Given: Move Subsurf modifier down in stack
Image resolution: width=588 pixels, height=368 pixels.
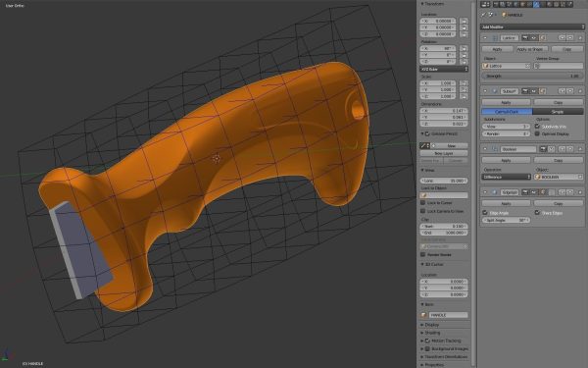Looking at the screenshot, I should pyautogui.click(x=570, y=91).
